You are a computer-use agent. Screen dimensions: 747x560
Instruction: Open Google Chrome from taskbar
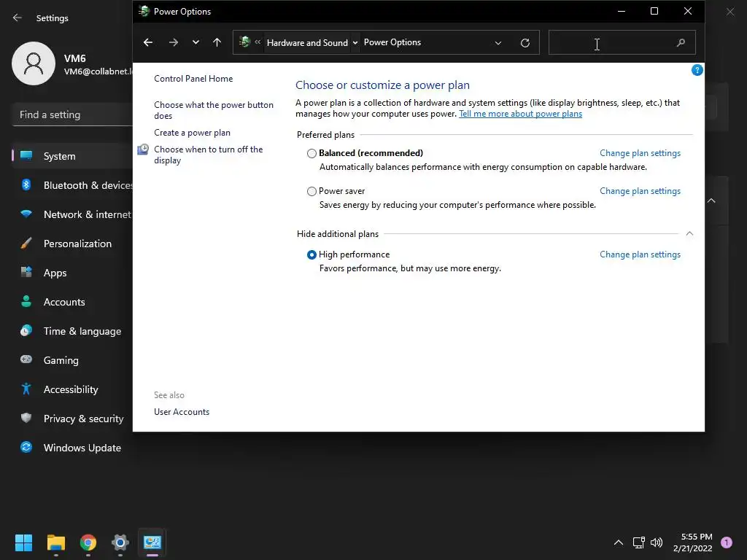tap(88, 542)
